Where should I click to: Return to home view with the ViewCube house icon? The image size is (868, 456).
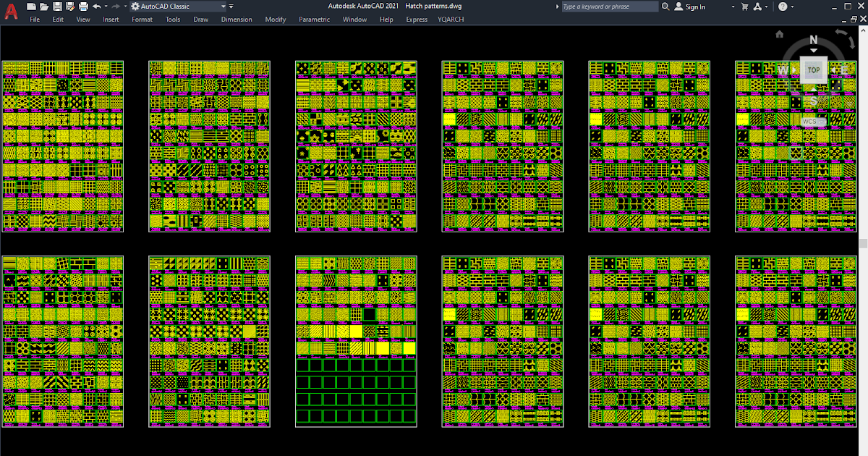[778, 33]
